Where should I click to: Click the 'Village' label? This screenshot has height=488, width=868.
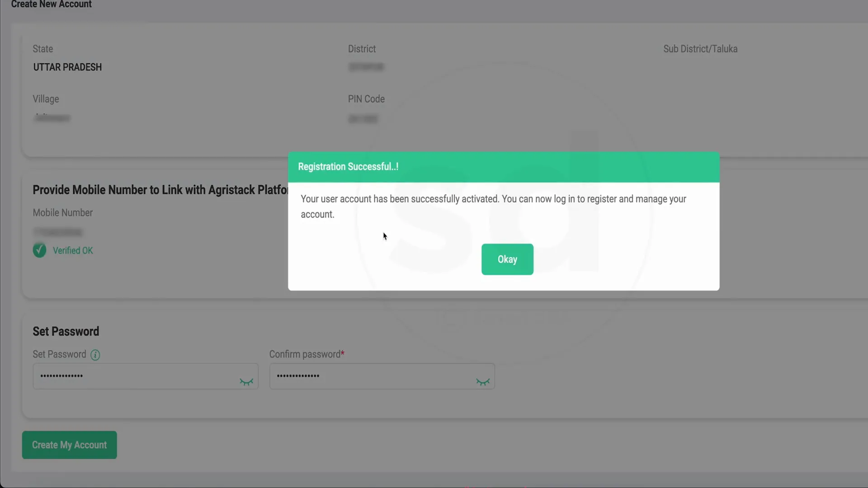click(x=46, y=99)
